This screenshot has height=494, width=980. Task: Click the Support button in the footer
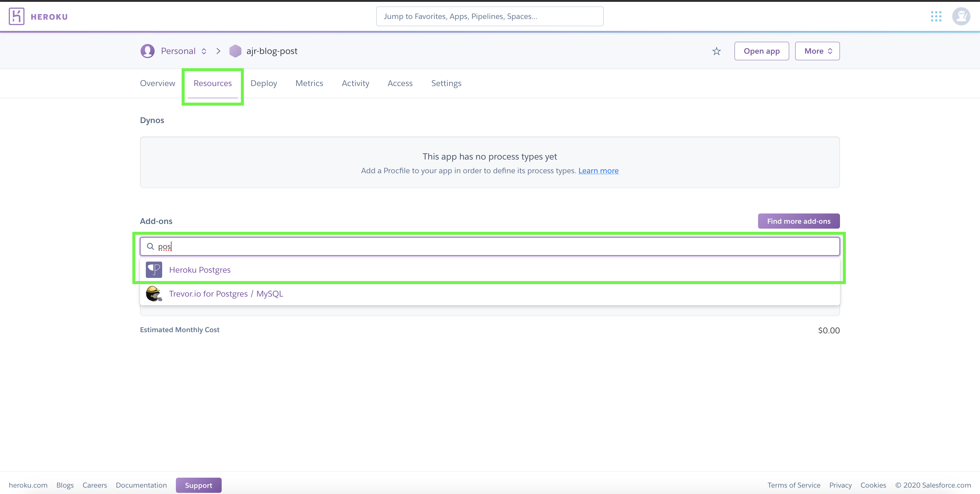tap(198, 485)
